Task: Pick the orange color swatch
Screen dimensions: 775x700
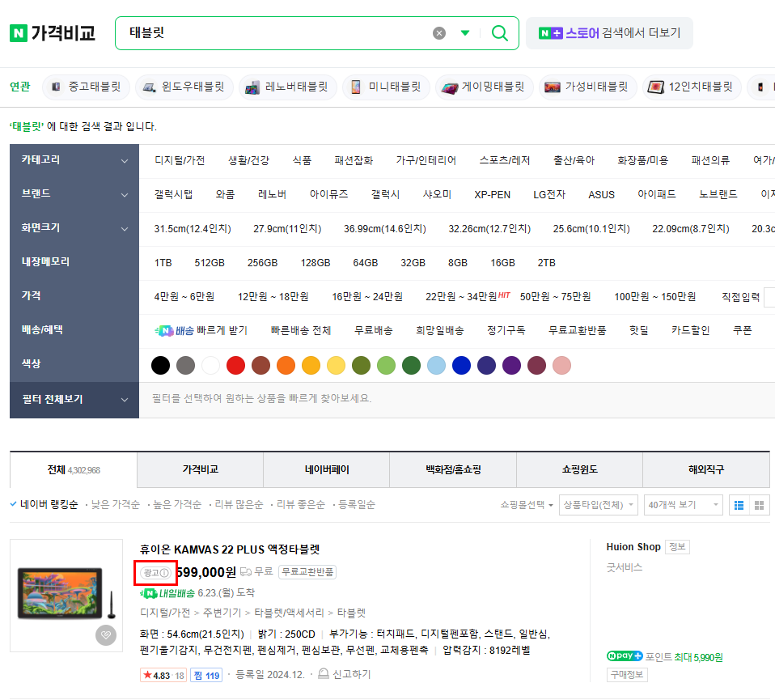Action: pyautogui.click(x=286, y=365)
